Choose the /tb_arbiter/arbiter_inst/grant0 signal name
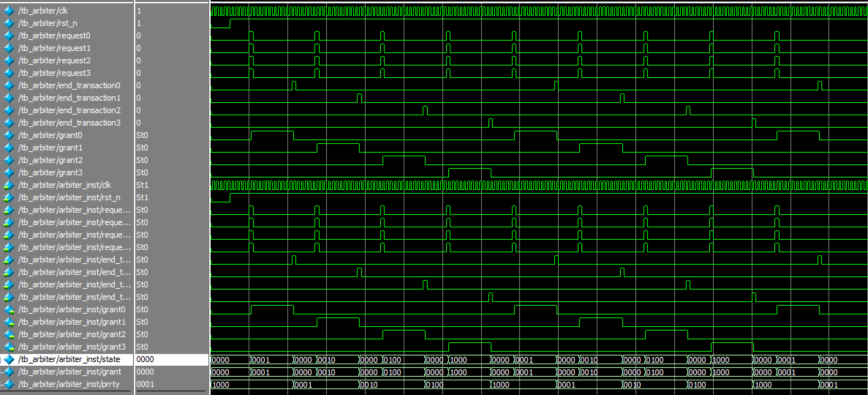The width and height of the screenshot is (868, 395). pos(72,310)
